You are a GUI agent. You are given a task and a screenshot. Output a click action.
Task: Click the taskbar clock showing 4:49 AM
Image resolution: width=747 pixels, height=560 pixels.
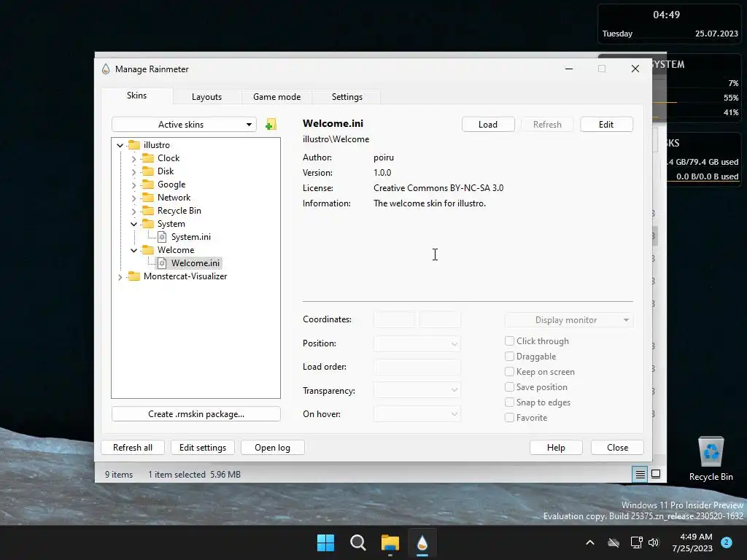tap(692, 542)
